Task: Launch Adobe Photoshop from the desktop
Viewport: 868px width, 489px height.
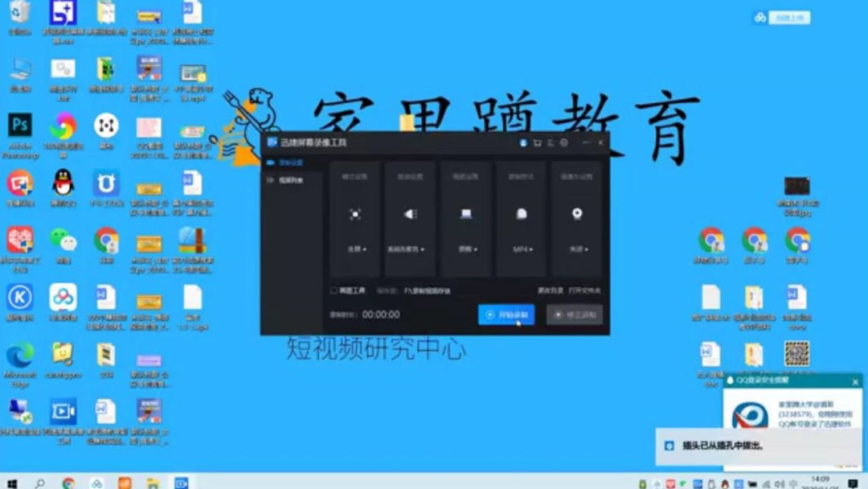Action: 20,126
